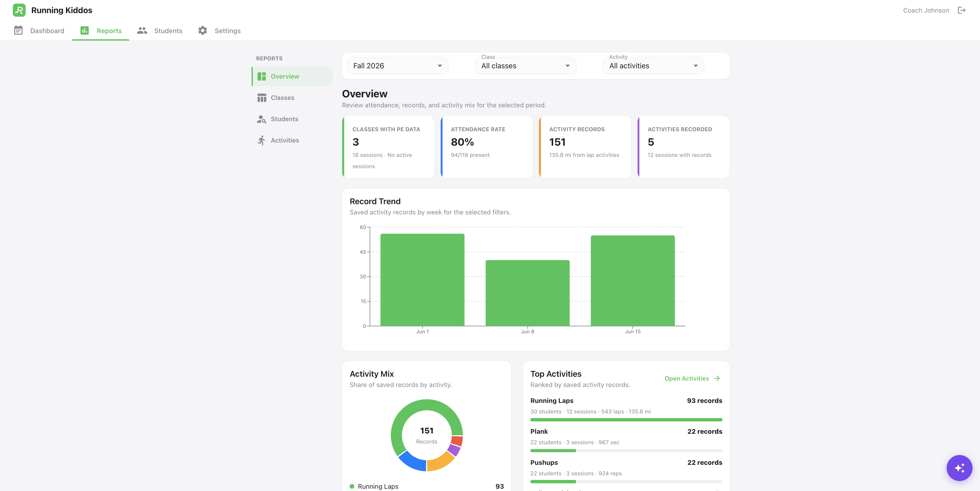
Task: Click the Coach Johnson user name
Action: (x=926, y=10)
